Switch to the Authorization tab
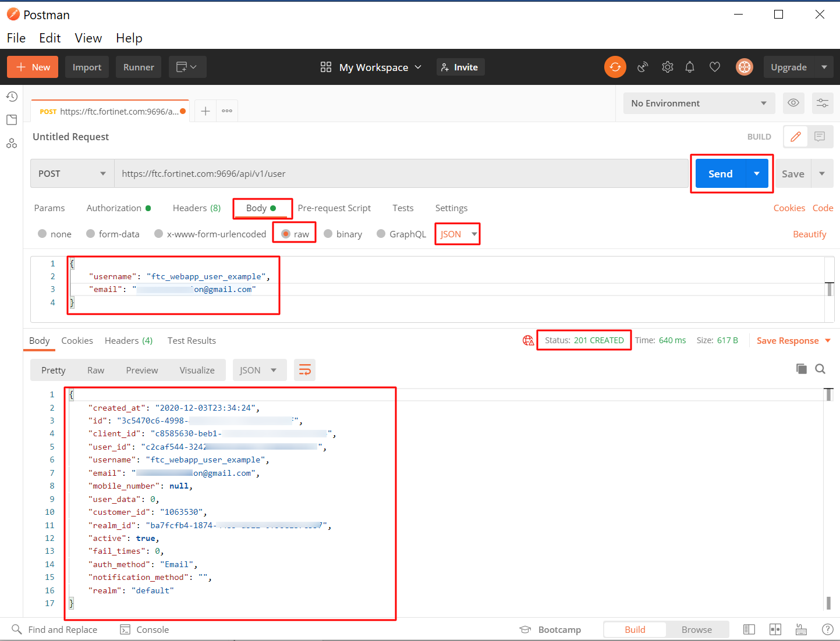 pos(114,208)
